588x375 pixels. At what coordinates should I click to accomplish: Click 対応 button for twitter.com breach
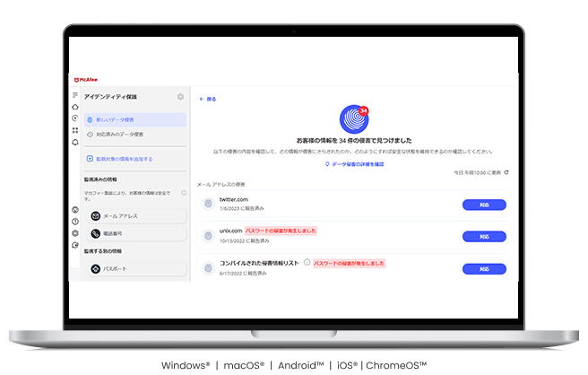484,205
